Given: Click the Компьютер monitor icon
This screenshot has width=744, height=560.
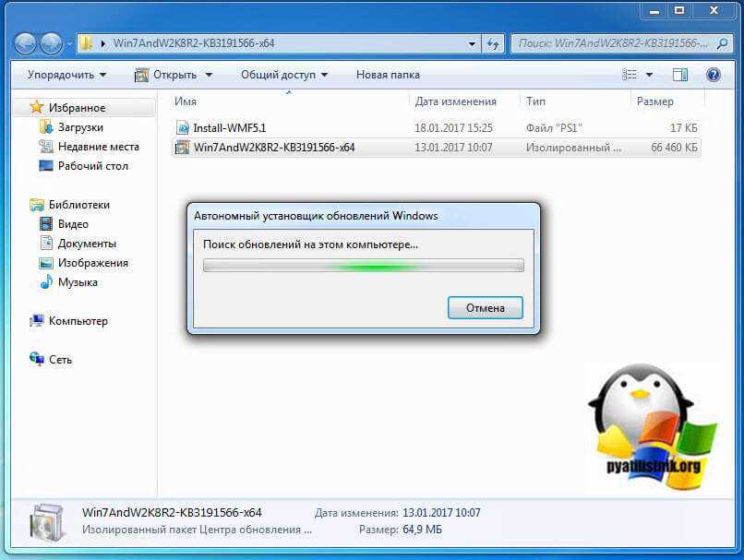Looking at the screenshot, I should click(x=37, y=321).
